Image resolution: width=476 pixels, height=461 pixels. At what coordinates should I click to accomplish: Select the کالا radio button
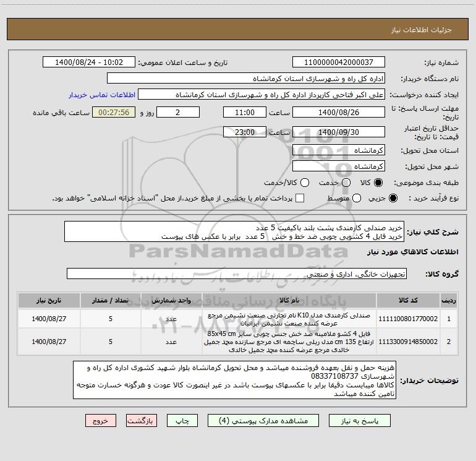pyautogui.click(x=378, y=183)
